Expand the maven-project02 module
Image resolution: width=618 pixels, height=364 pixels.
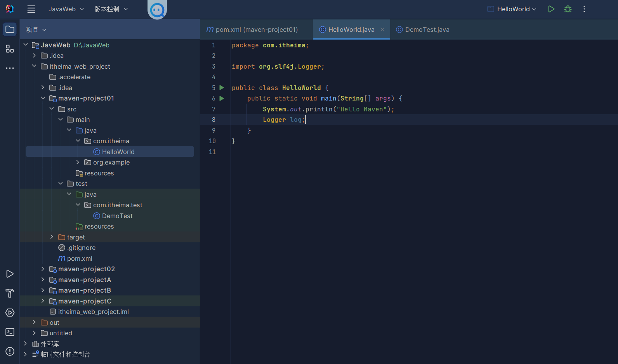[43, 269]
